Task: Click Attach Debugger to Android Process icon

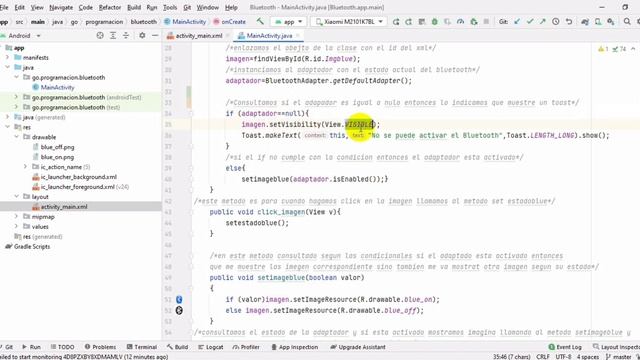Action: [473, 22]
